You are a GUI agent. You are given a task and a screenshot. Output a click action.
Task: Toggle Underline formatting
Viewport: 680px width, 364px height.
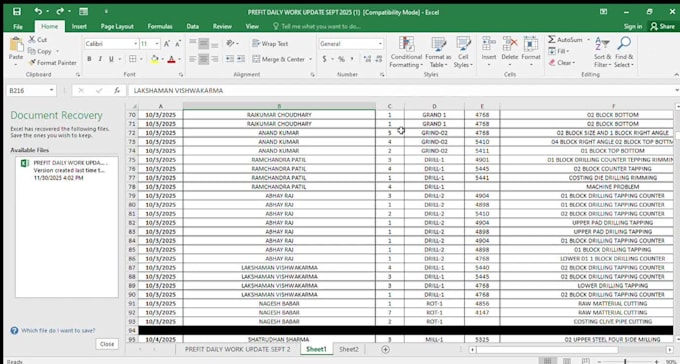pos(111,59)
